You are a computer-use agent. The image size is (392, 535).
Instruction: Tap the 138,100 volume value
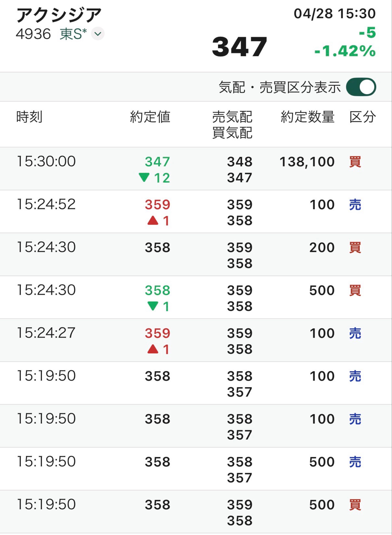307,162
